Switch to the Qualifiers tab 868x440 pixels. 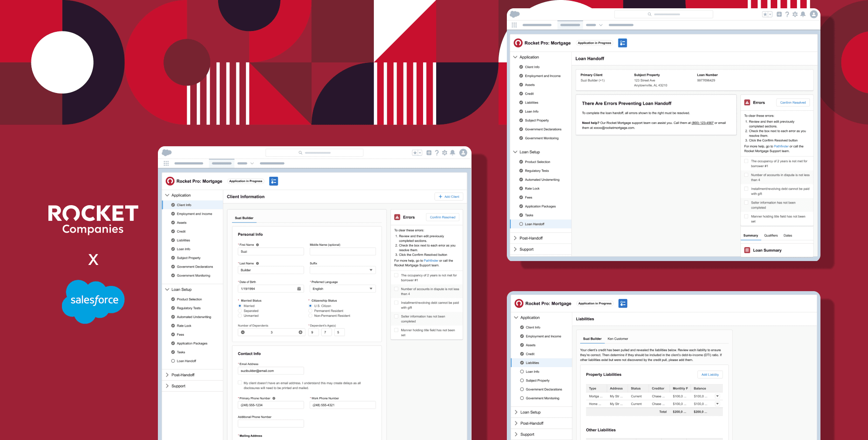[771, 236]
